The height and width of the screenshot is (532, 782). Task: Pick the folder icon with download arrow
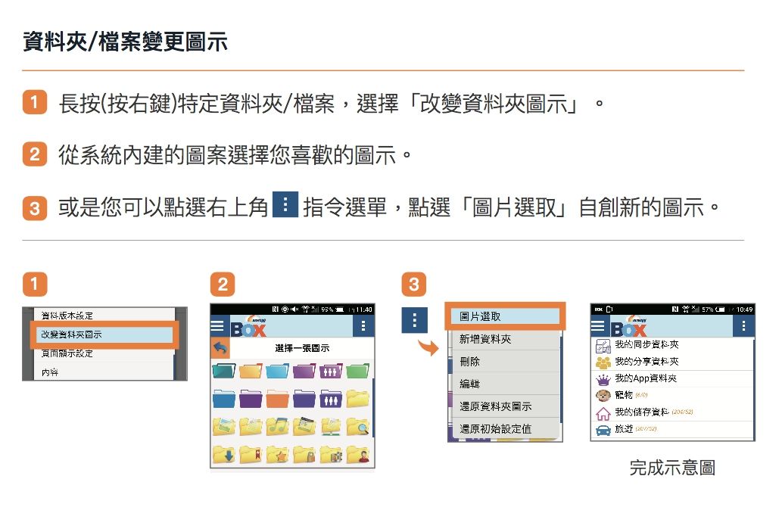(x=225, y=454)
